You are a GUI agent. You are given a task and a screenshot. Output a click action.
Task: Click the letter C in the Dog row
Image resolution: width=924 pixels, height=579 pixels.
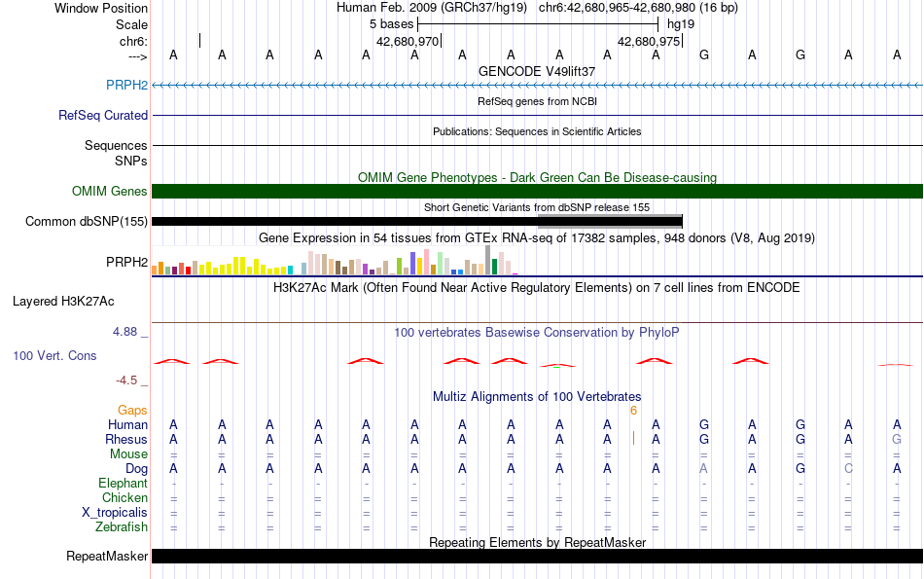848,469
